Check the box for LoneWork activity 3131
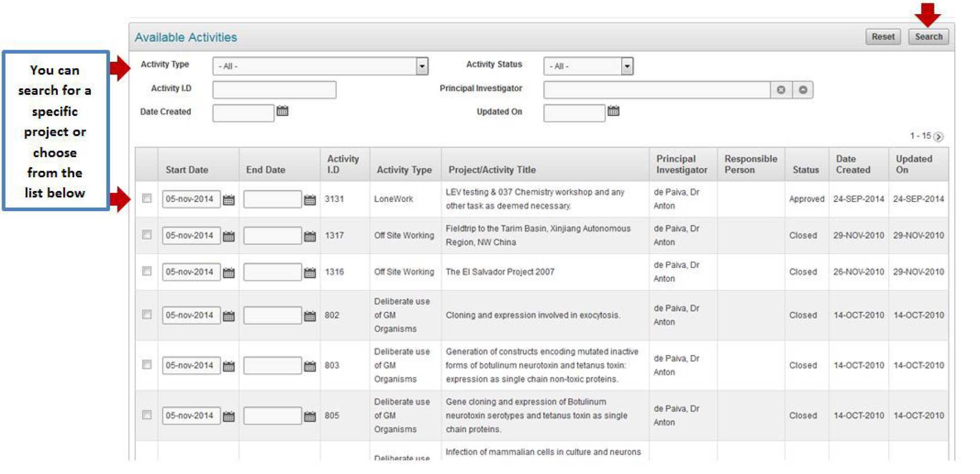980x474 pixels. pos(147,198)
